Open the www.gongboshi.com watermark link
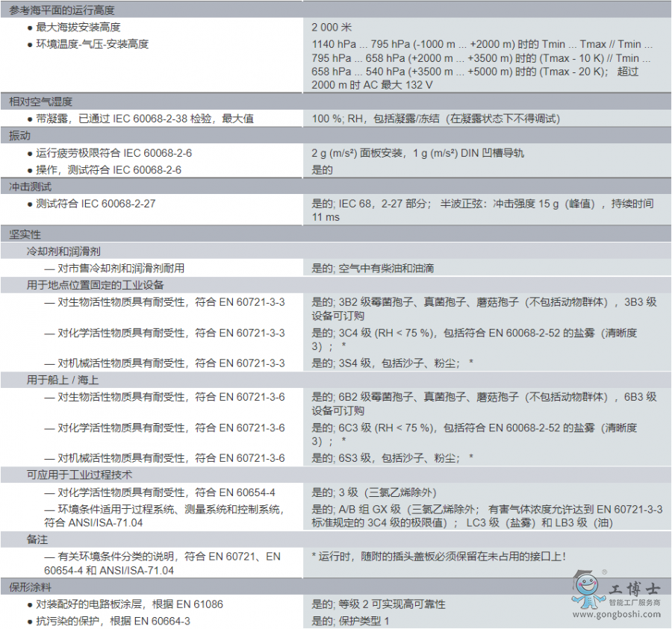This screenshot has width=672, height=629. 619,615
